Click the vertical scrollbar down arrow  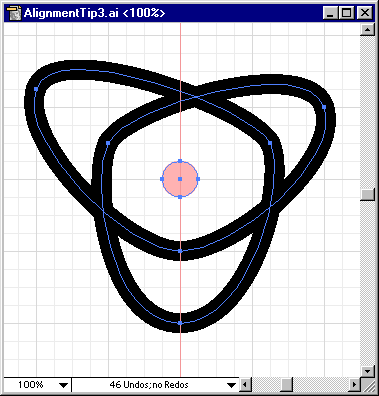coord(367,371)
